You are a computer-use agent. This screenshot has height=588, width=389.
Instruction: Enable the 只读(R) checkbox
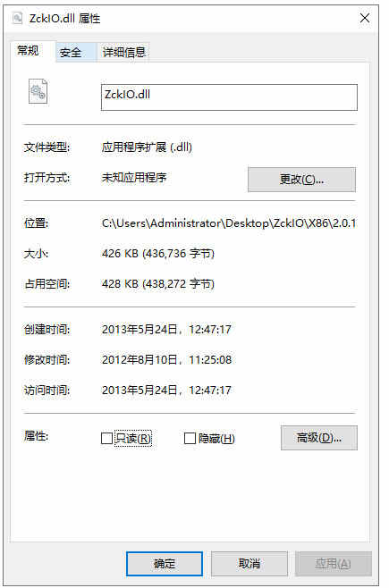106,438
